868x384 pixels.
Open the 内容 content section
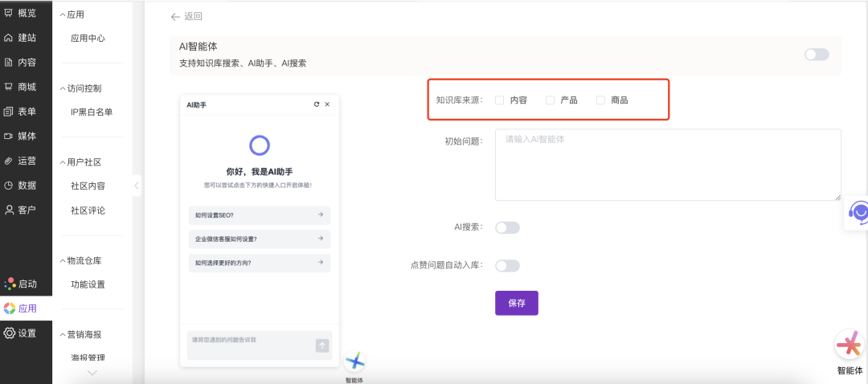[x=20, y=62]
